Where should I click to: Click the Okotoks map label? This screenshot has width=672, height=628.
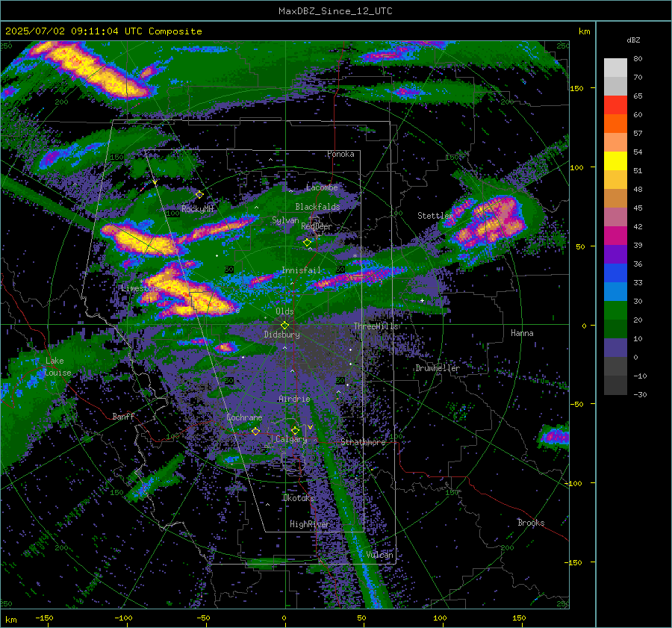(x=299, y=498)
